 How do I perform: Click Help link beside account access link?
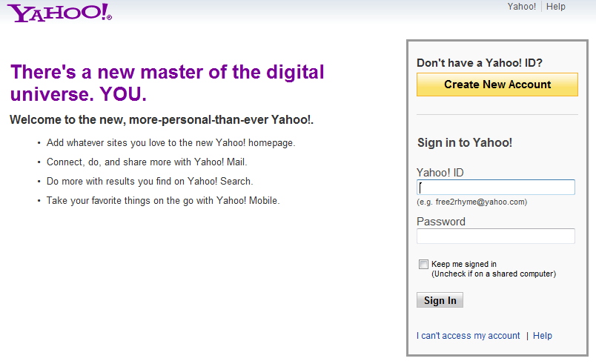click(x=542, y=336)
